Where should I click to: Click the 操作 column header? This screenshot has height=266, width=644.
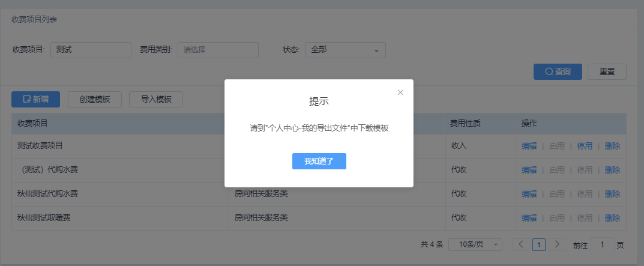pos(529,123)
